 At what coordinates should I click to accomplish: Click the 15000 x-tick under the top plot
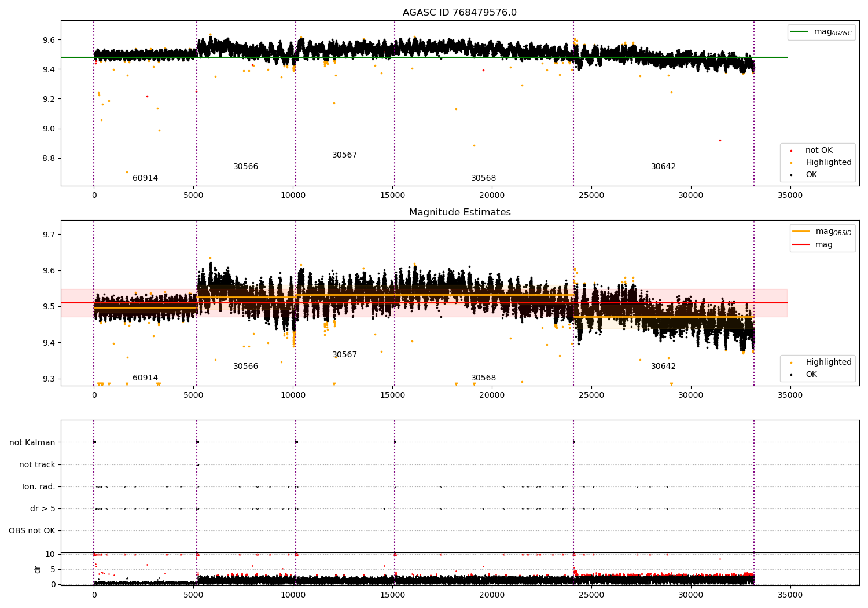(x=392, y=196)
